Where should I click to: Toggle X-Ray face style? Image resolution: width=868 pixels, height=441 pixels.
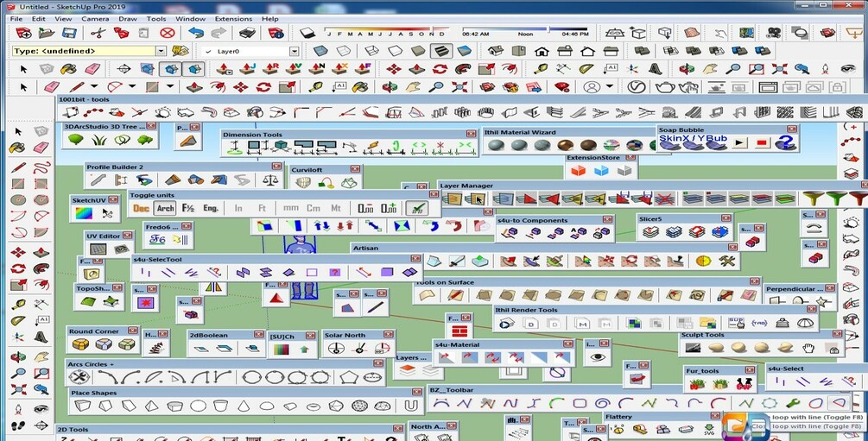[320, 52]
